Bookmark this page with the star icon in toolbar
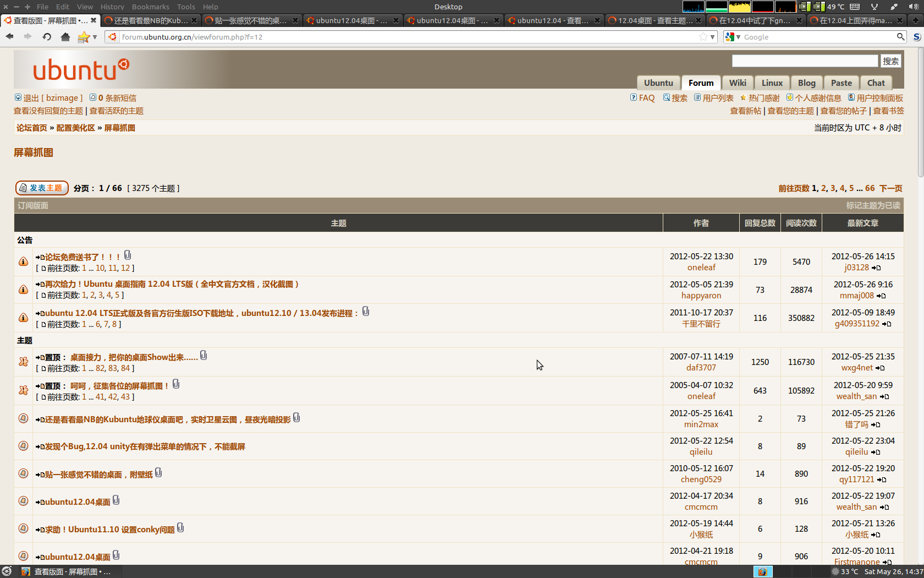Viewport: 924px width, 578px height. (x=84, y=37)
